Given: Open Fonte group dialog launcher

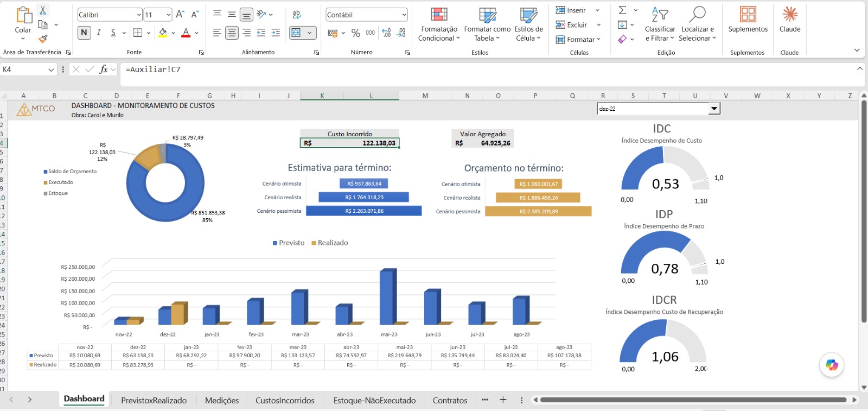Looking at the screenshot, I should coord(201,52).
